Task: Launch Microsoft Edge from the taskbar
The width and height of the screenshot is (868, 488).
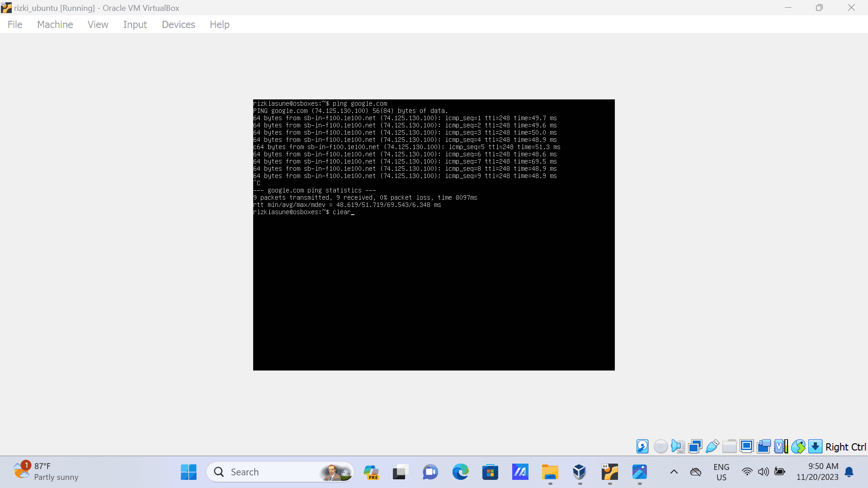Action: point(460,472)
